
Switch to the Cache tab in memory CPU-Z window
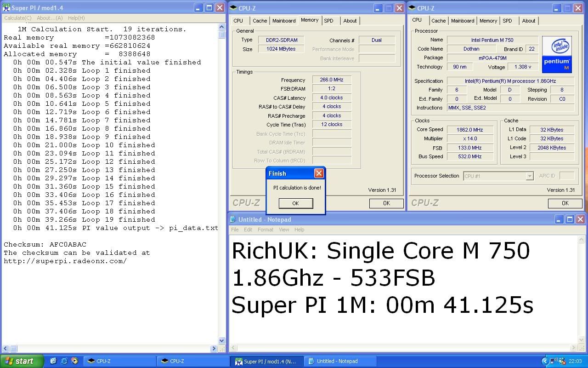tap(260, 21)
